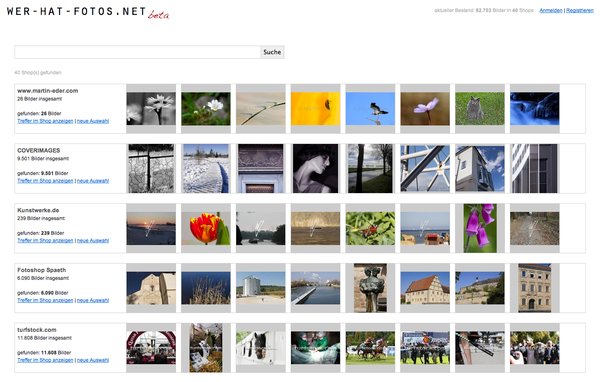600x382 pixels.
Task: Click 'neue Auswahl' for turfstock.com
Action: pos(93,360)
